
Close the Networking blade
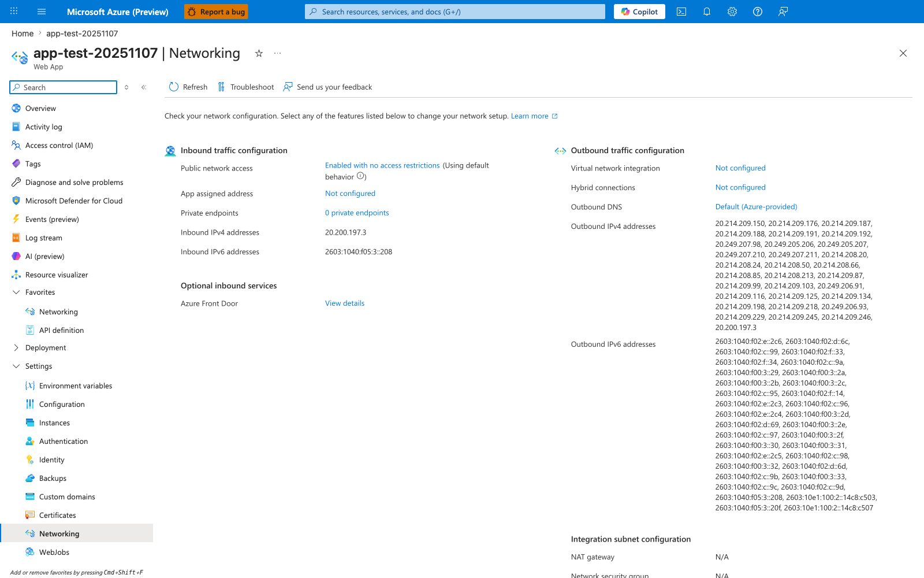click(x=903, y=53)
